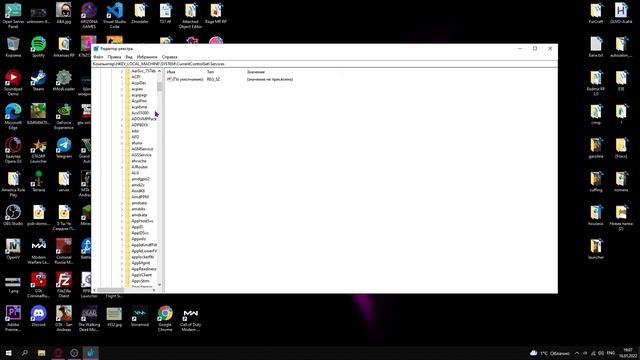Open Discord desktop shortcut
640x360 pixels.
point(38,316)
